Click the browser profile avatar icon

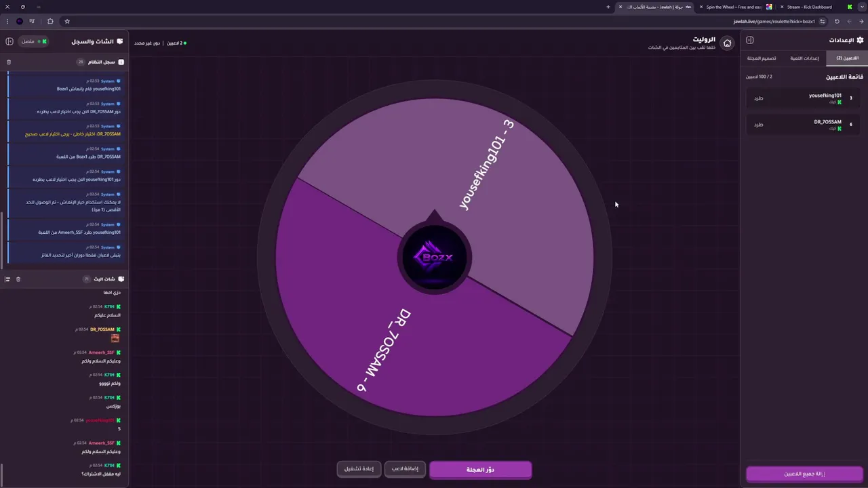(x=19, y=21)
